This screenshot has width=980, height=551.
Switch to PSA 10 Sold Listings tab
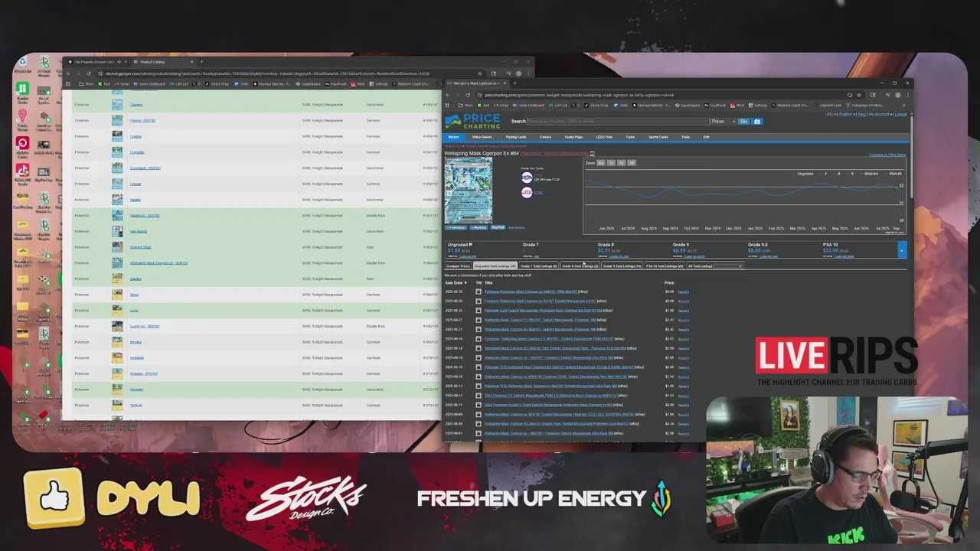(x=665, y=266)
